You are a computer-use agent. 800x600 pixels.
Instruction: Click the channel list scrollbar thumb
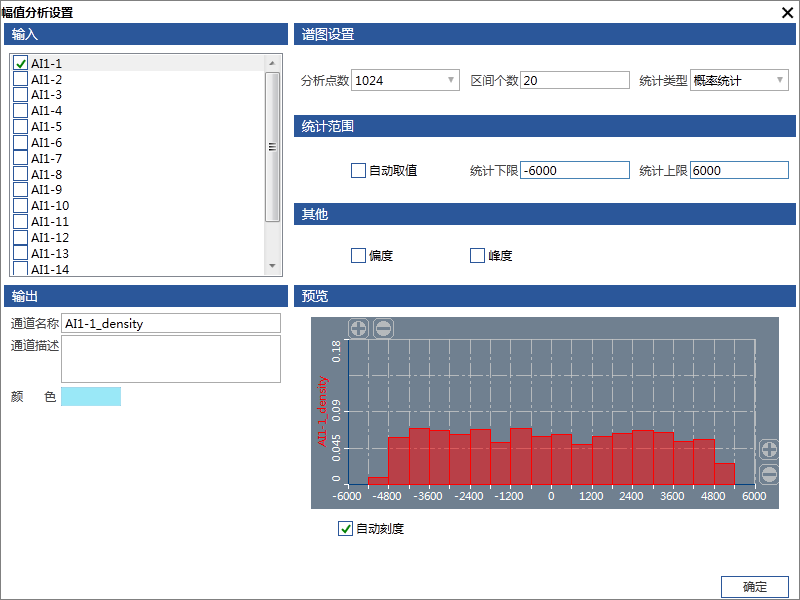click(x=272, y=147)
